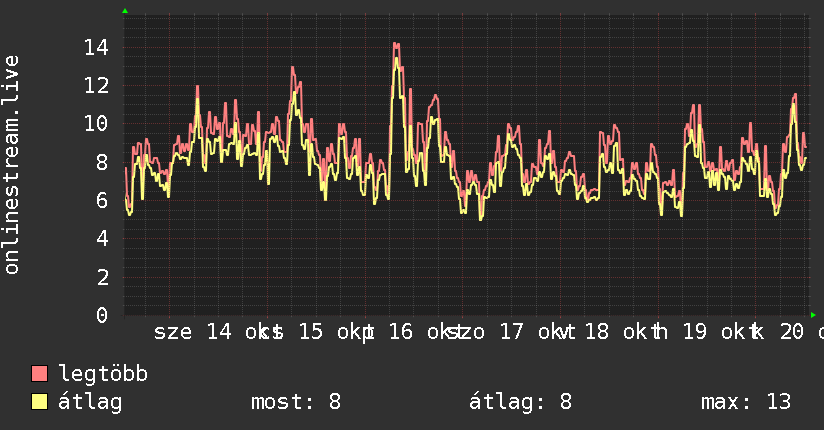Click the y-axis label 0
Screen dimensions: 824x430
[x=102, y=315]
